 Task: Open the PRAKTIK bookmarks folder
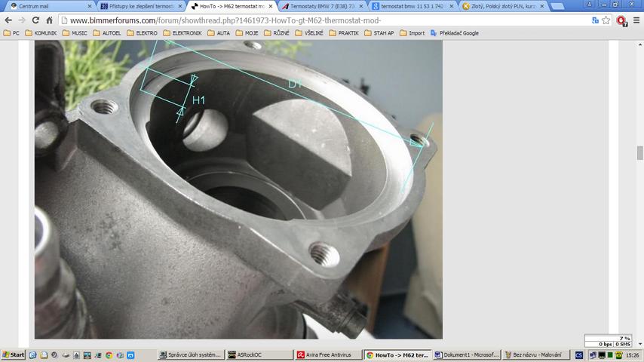[x=344, y=33]
